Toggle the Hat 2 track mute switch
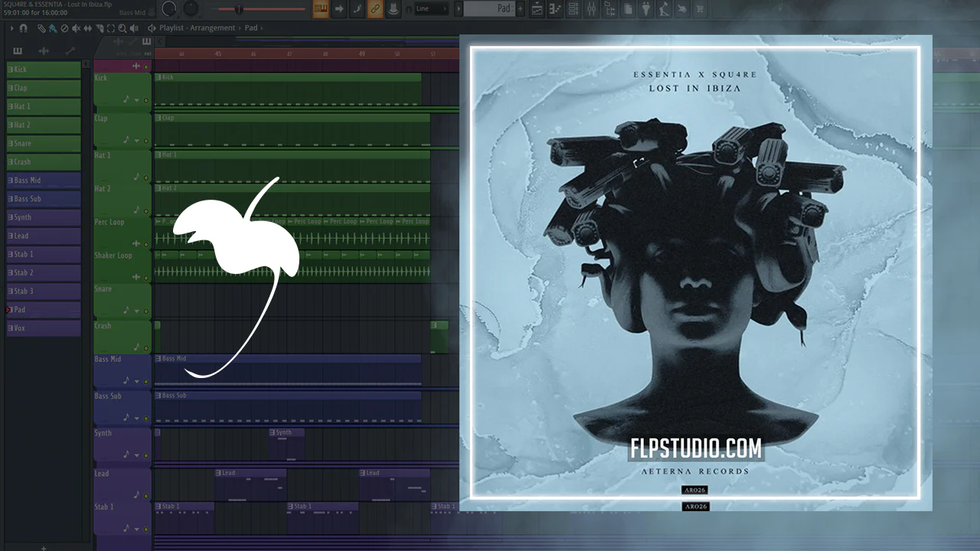The height and width of the screenshot is (551, 980). 146,210
